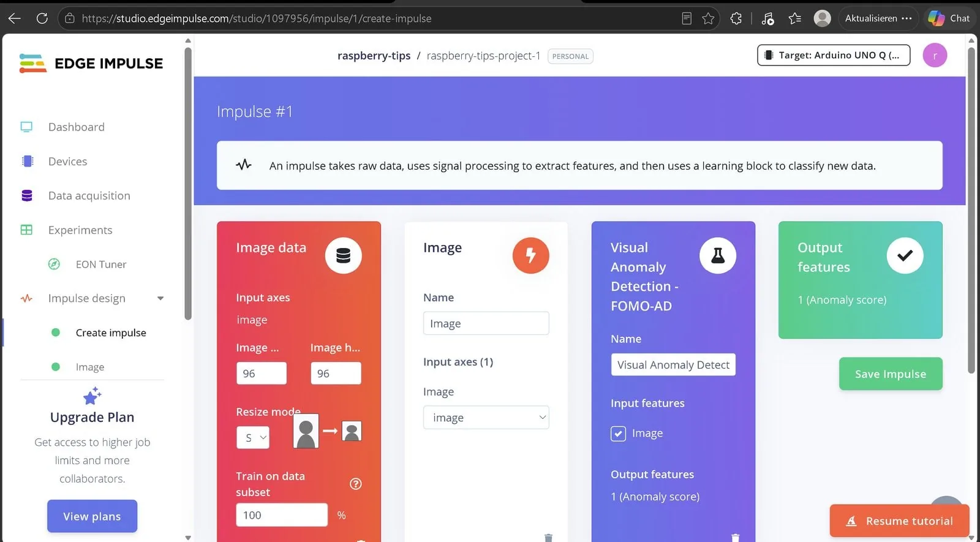Click the Image data database icon
This screenshot has width=980, height=542.
(x=344, y=255)
